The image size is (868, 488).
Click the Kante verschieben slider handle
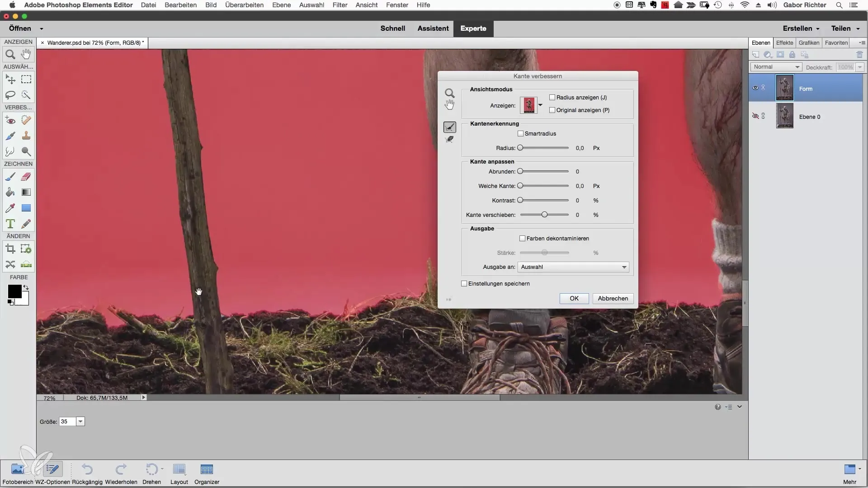coord(544,215)
